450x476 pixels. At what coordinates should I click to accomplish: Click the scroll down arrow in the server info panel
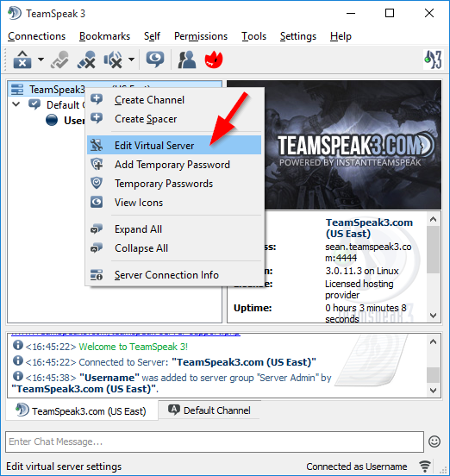pos(434,316)
